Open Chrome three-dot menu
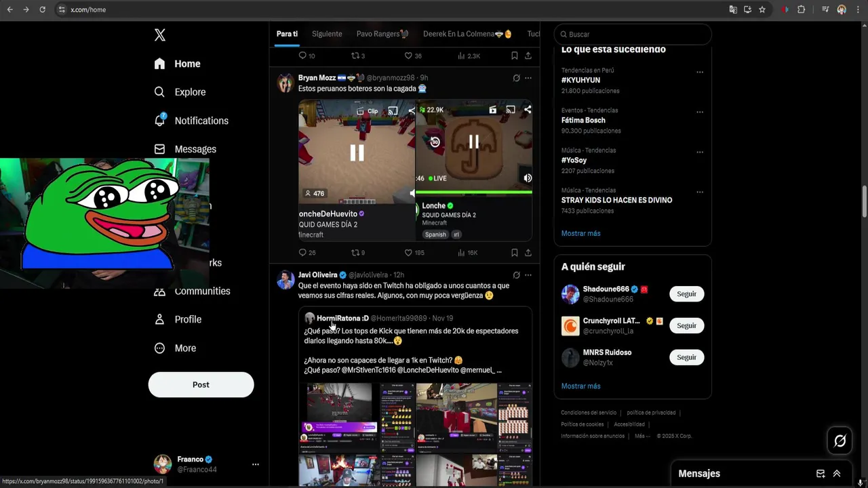This screenshot has height=488, width=868. (859, 9)
